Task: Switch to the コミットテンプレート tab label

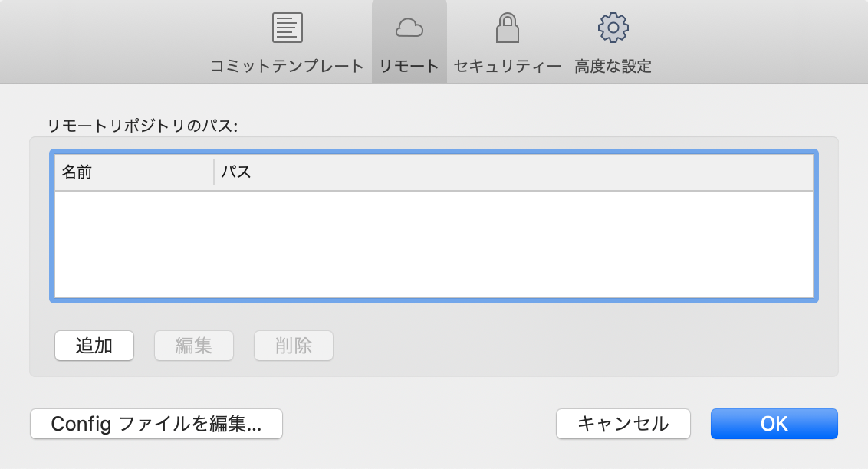Action: pos(287,67)
